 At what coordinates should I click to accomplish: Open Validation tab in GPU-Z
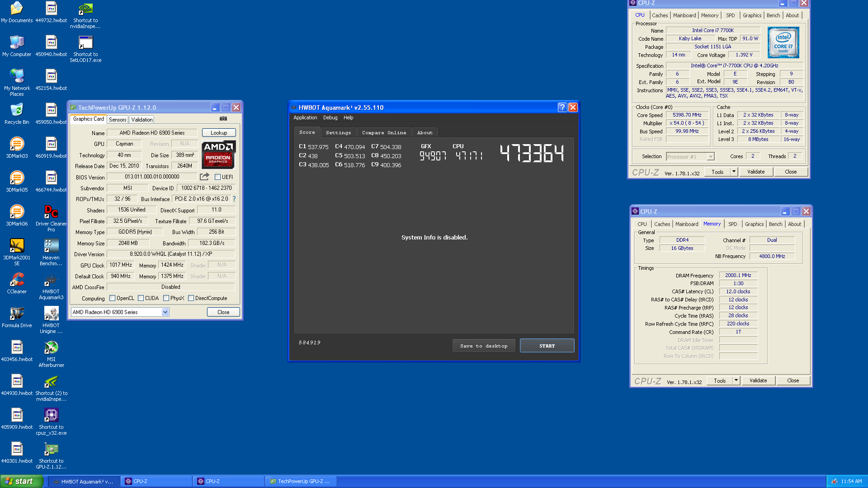(142, 120)
